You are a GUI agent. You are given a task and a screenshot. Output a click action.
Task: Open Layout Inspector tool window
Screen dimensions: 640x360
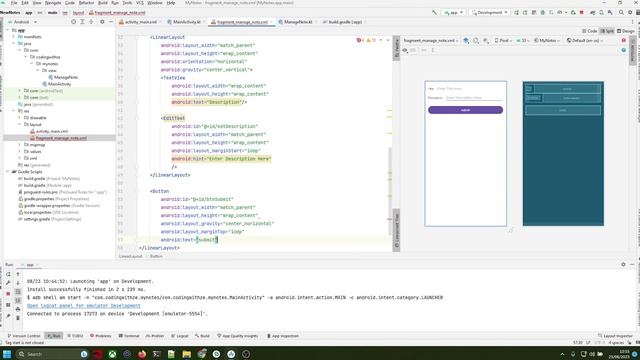615,336
